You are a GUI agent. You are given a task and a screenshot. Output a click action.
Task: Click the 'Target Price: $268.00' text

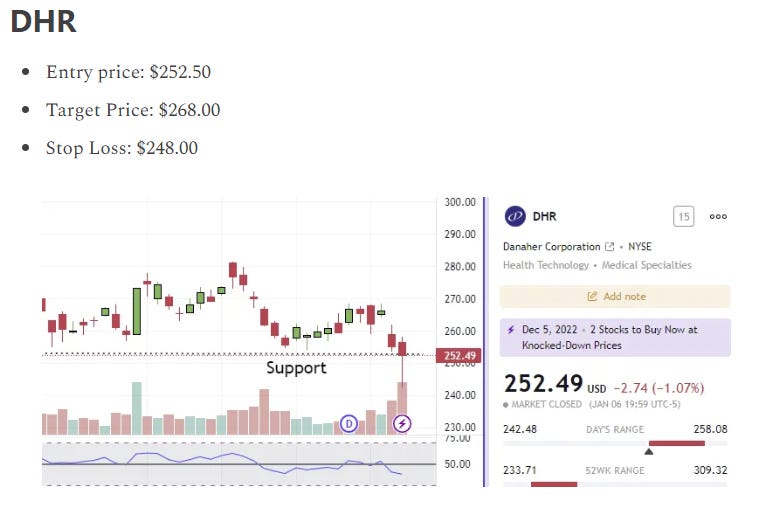[x=133, y=110]
